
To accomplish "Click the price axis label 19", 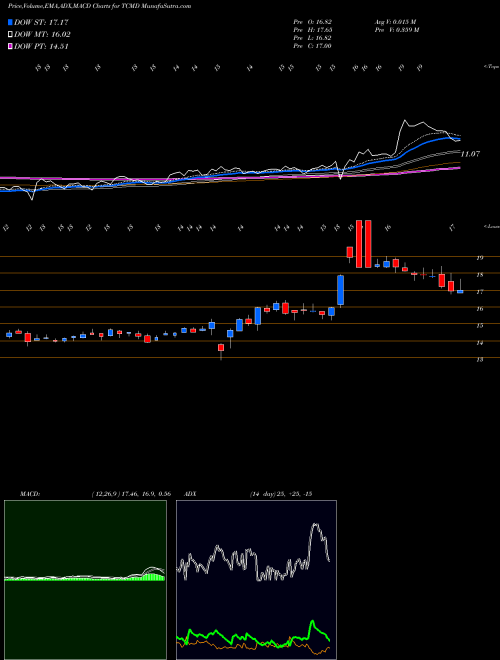I will click(x=479, y=258).
